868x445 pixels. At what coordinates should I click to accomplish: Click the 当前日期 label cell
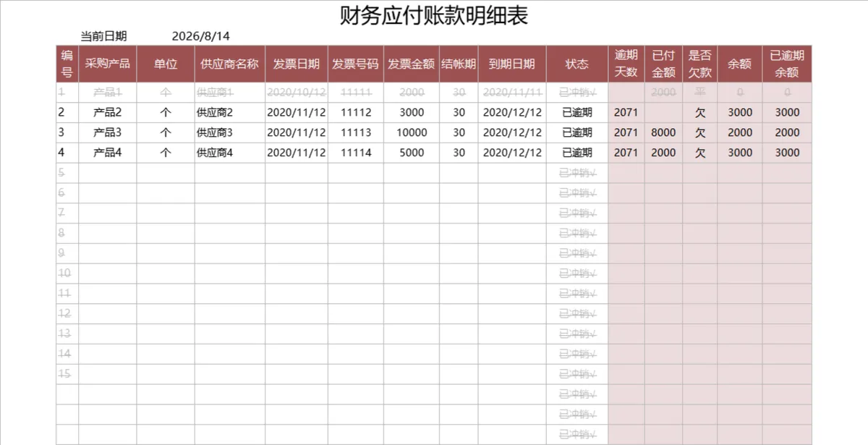(x=103, y=36)
